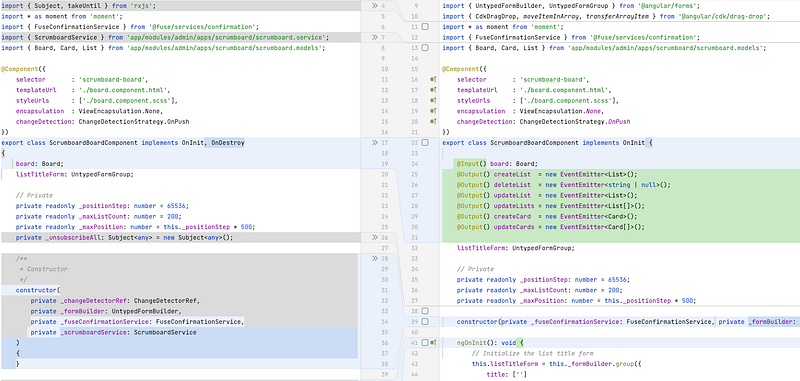Apply change arrow beside left line 26

[x=375, y=238]
